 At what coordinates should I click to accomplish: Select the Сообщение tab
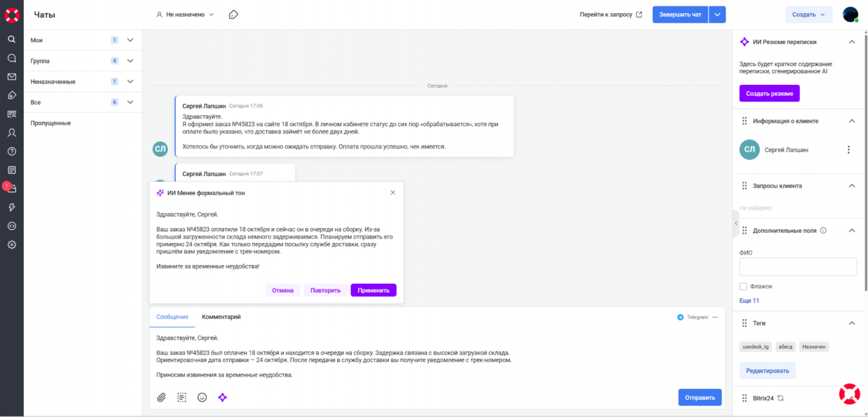point(173,317)
